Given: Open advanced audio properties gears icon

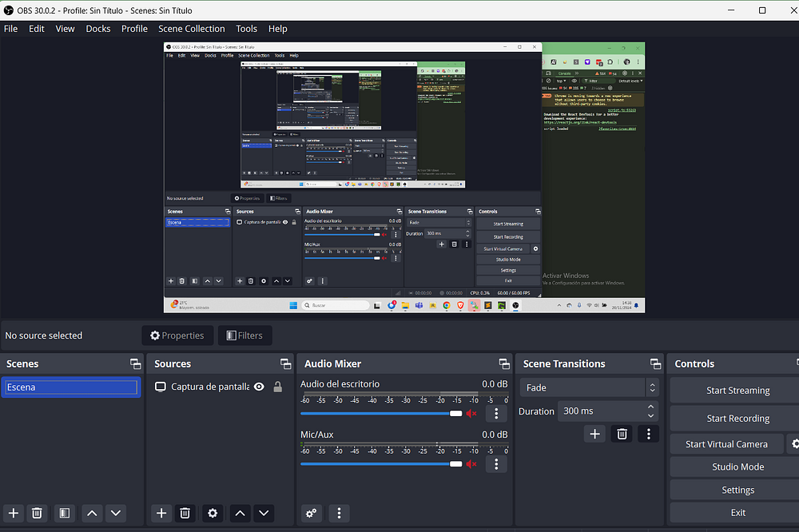Looking at the screenshot, I should coord(311,513).
